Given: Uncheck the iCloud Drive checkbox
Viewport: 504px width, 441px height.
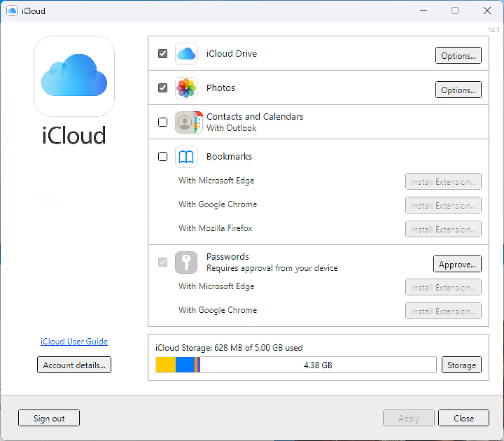Looking at the screenshot, I should click(162, 53).
